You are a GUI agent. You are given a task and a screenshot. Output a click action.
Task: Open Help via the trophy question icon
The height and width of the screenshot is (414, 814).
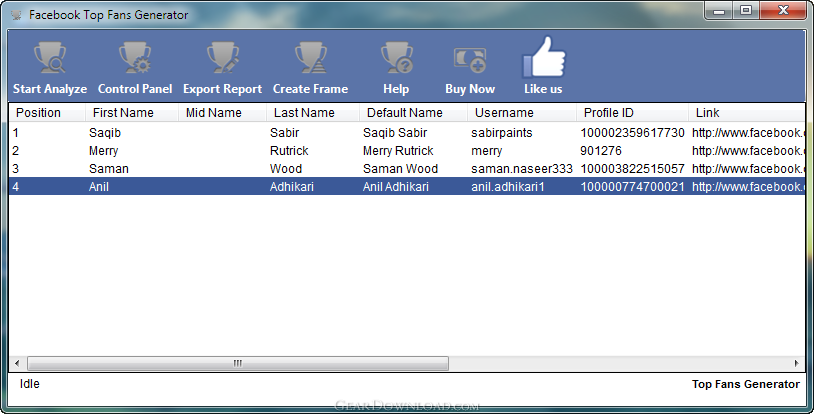coord(397,58)
